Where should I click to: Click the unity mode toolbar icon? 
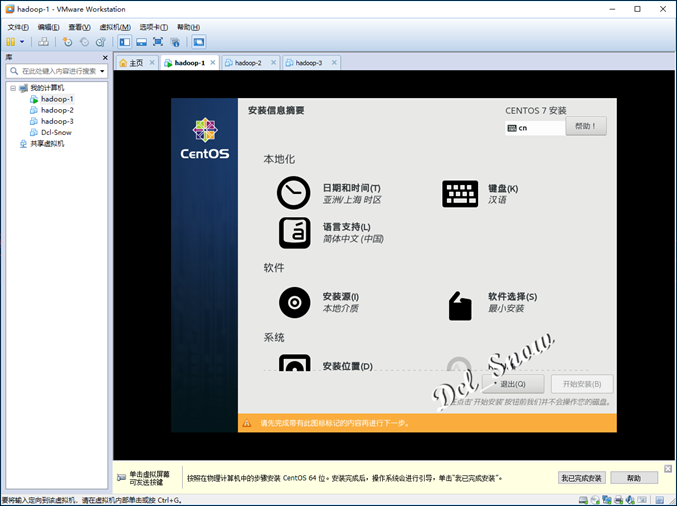point(175,42)
